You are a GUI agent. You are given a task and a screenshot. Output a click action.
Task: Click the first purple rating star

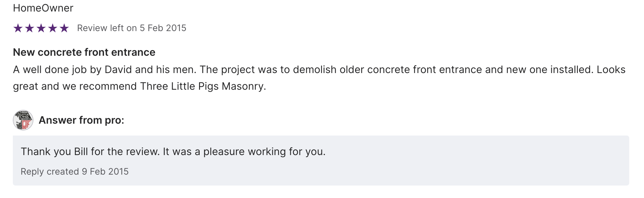click(x=18, y=28)
